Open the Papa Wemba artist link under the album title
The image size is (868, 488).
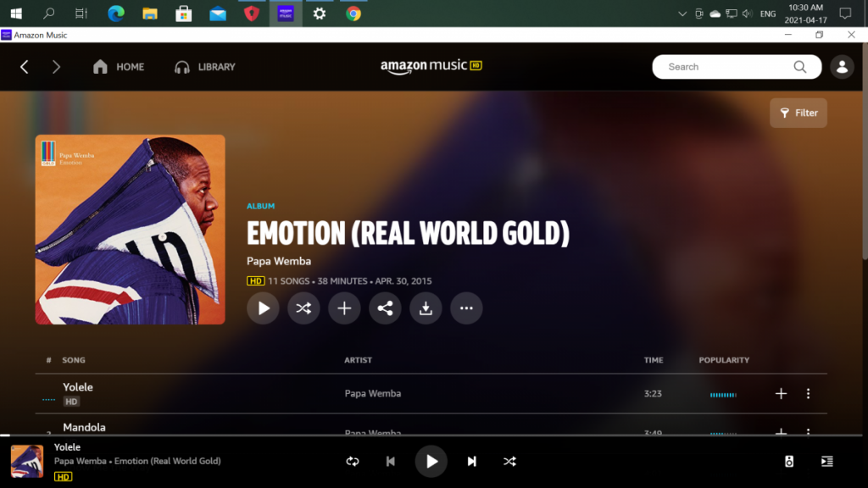click(x=279, y=261)
